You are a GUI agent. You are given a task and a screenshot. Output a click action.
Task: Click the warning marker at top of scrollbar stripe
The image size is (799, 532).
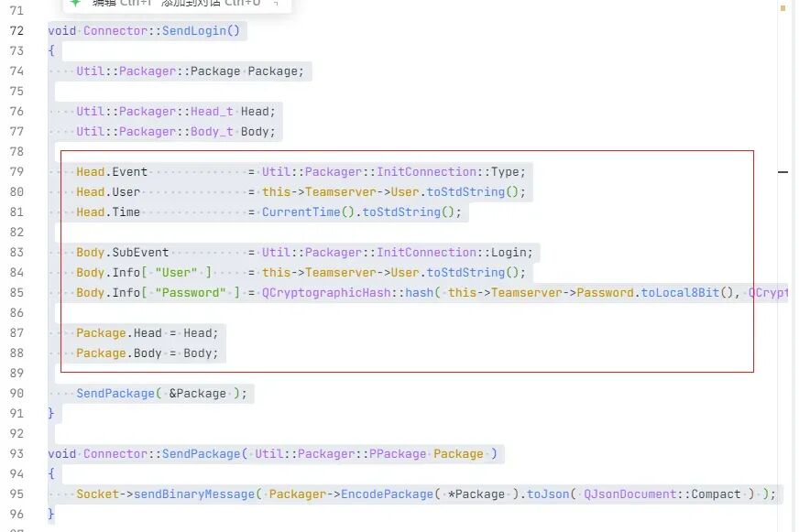(783, 8)
